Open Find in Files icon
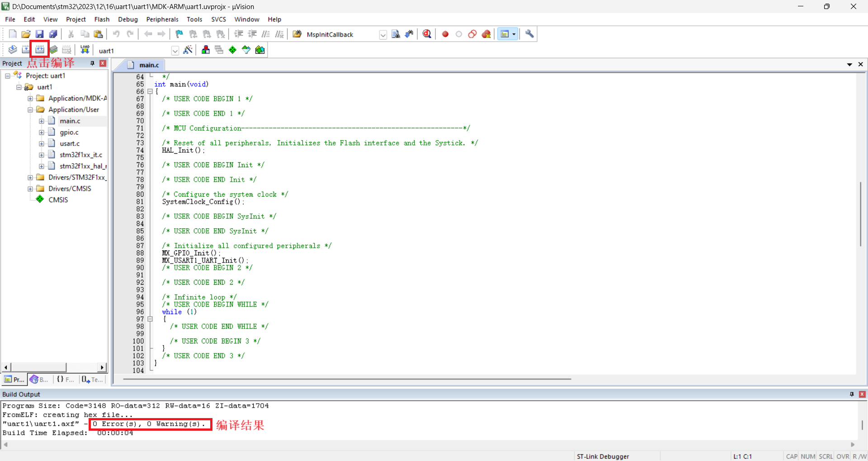Screen dimensions: 868x461 (x=297, y=34)
